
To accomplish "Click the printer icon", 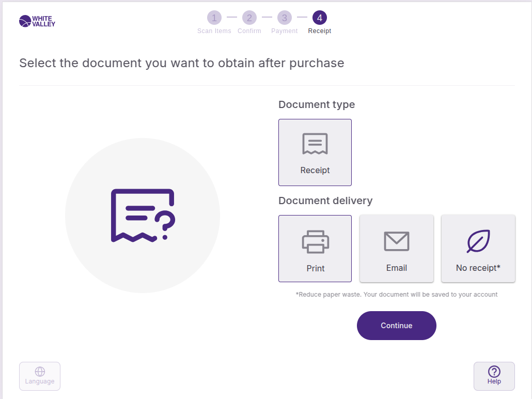I will [315, 242].
